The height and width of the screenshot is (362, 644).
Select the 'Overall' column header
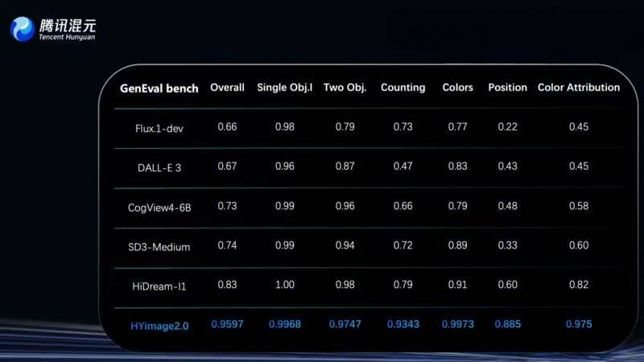pos(227,88)
